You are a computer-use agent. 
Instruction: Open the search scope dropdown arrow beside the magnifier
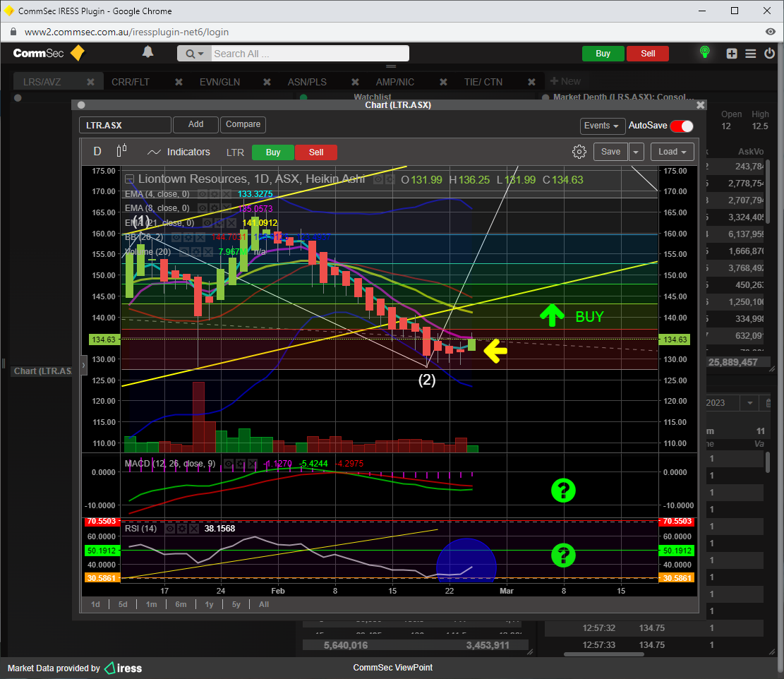[201, 54]
